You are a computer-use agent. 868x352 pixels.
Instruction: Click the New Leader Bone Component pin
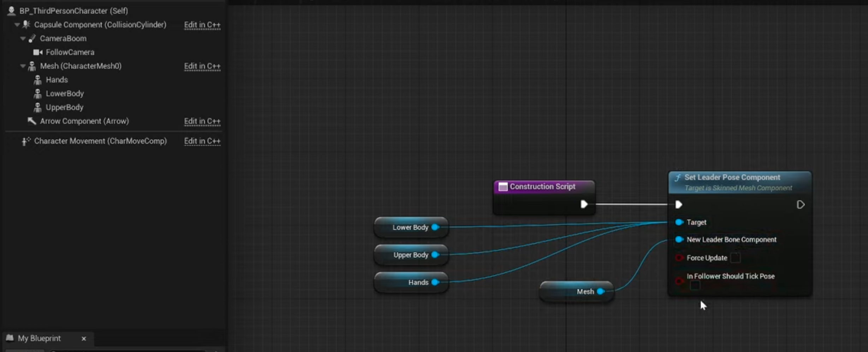679,239
